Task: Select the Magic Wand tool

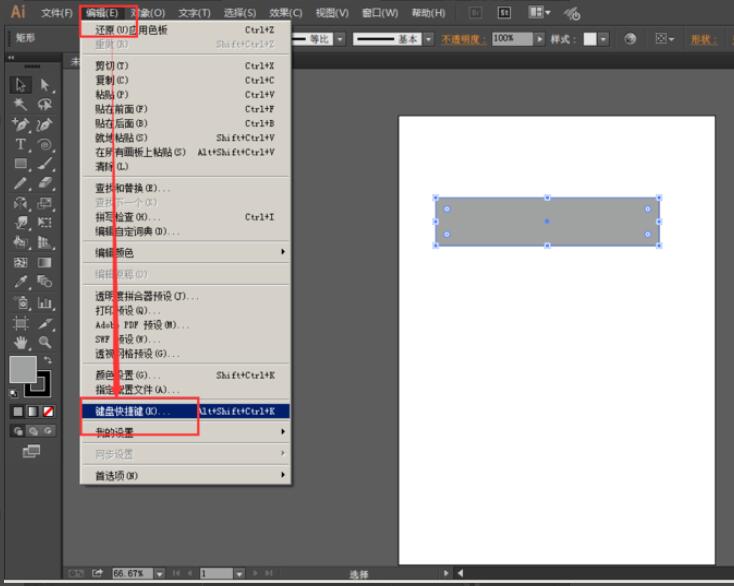Action: pyautogui.click(x=20, y=104)
